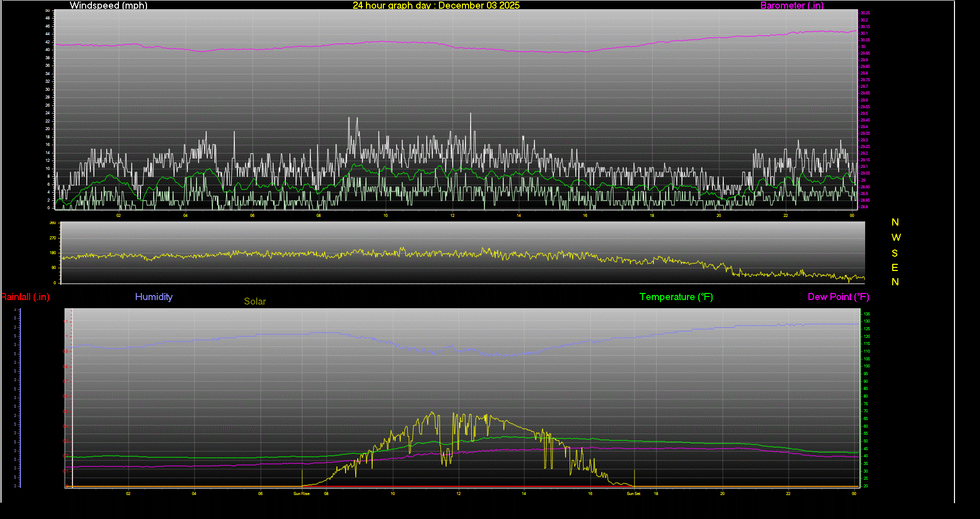Click the Sun Rise marker on the bottom axis

point(301,493)
